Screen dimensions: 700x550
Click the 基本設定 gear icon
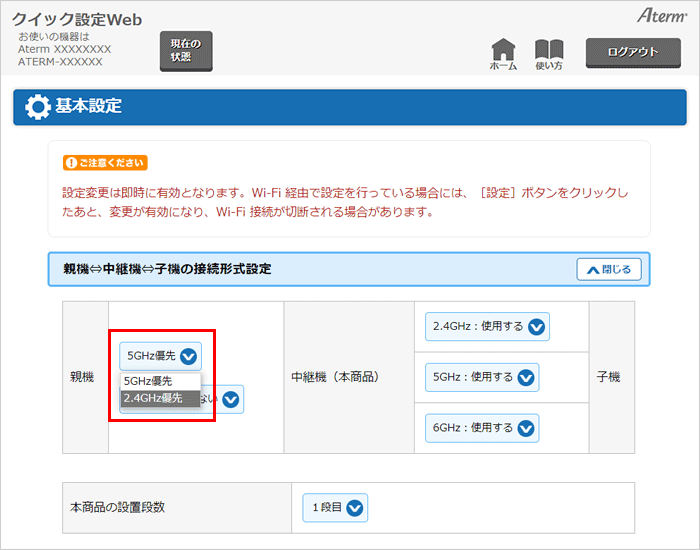pyautogui.click(x=37, y=106)
